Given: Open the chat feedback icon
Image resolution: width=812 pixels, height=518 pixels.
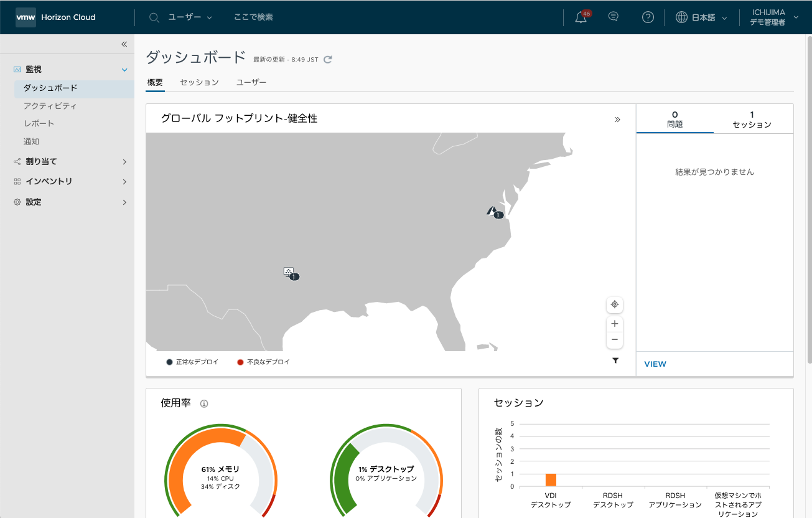Looking at the screenshot, I should coord(614,17).
